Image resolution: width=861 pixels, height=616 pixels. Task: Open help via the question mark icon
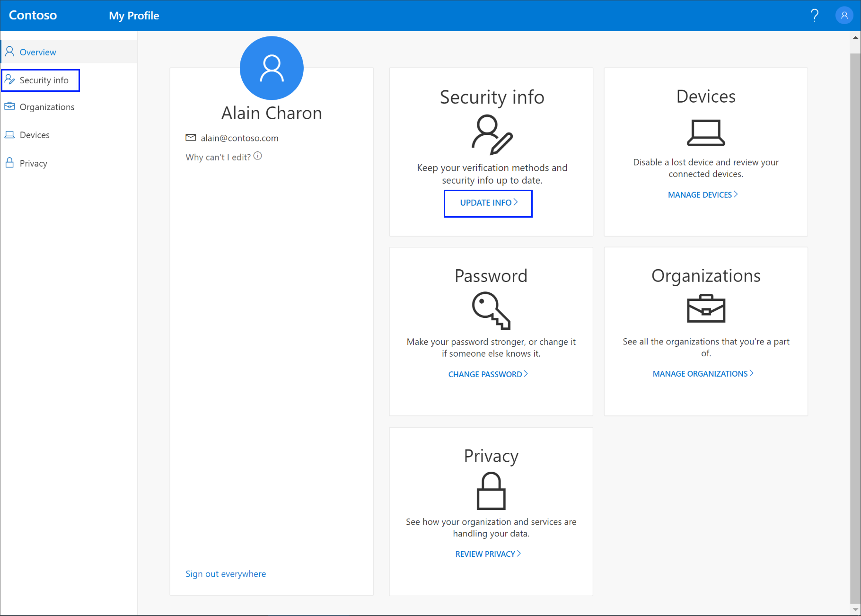815,15
